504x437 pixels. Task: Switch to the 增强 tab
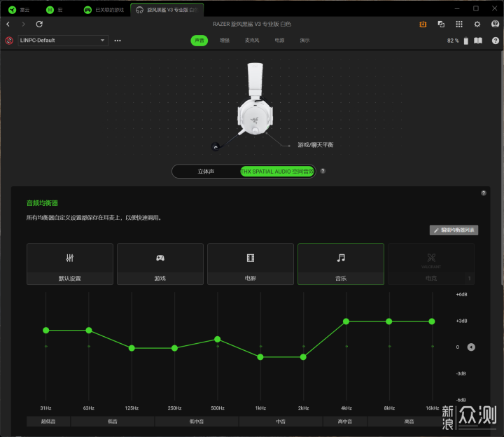click(225, 41)
